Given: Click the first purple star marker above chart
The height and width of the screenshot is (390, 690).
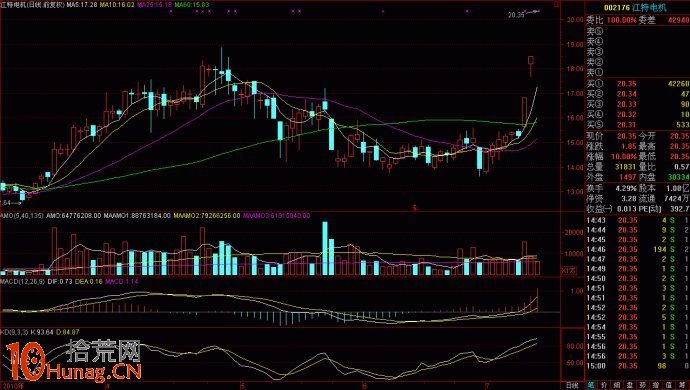Looking at the screenshot, I should pos(171,11).
